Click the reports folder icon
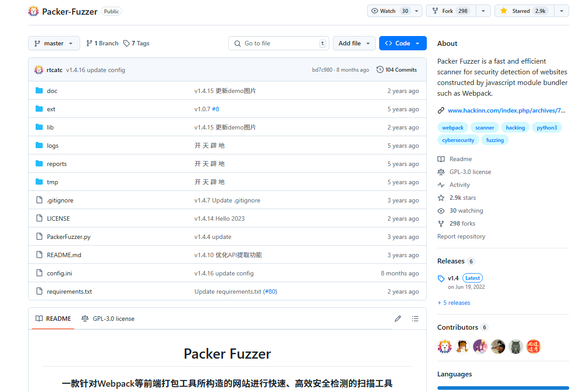The height and width of the screenshot is (392, 579). (39, 164)
